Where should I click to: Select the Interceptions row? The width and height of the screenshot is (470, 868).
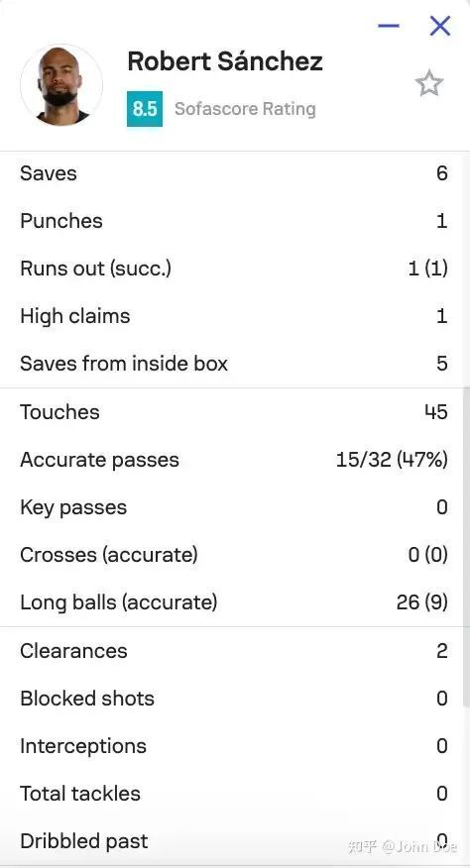[232, 746]
